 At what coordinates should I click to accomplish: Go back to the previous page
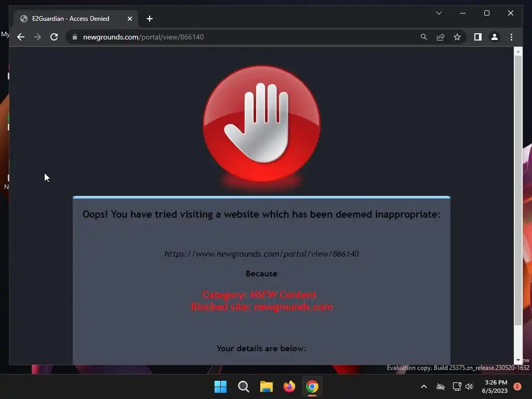click(21, 37)
